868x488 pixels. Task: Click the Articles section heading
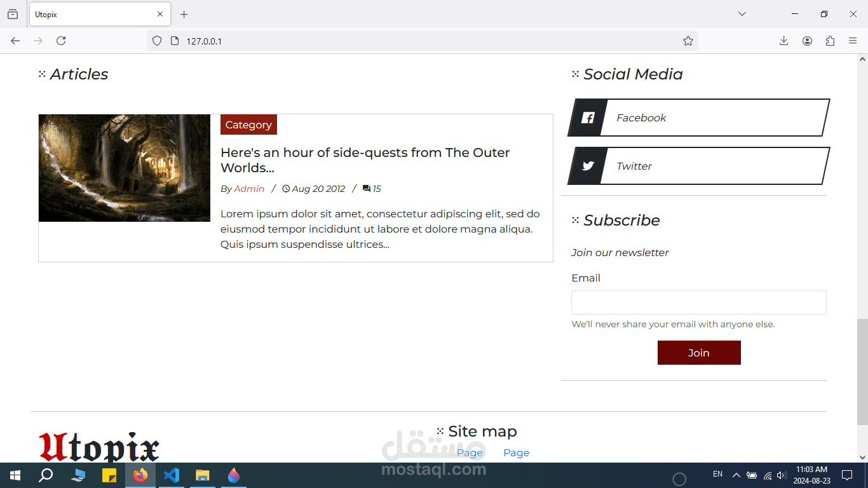point(73,74)
